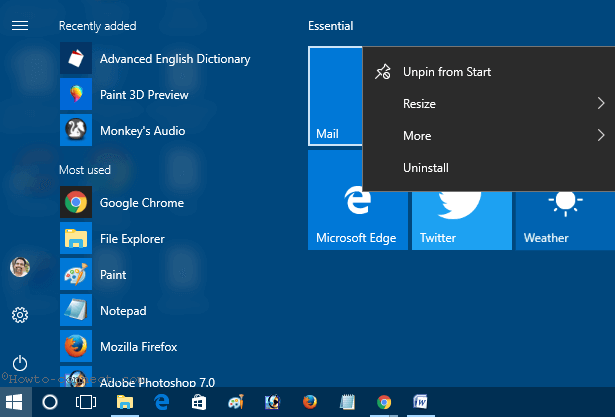Click Paint 3D Preview app name
The height and width of the screenshot is (417, 615).
[144, 95]
